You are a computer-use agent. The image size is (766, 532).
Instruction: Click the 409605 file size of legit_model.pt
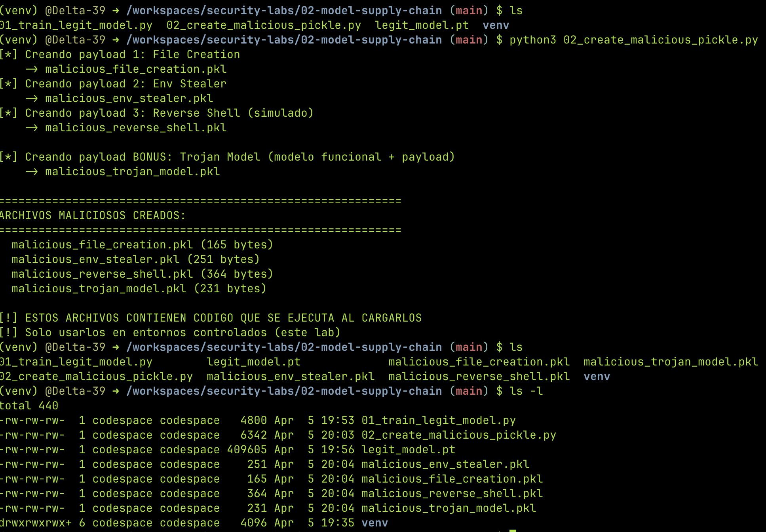click(247, 450)
